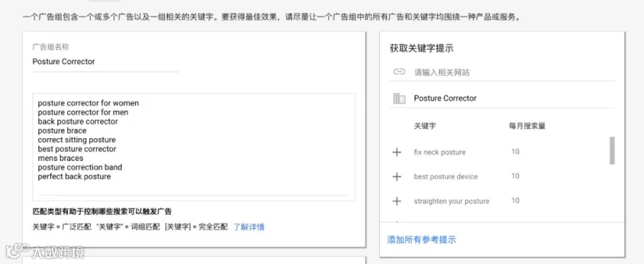
Task: Click the 关键字 column header
Action: [x=424, y=126]
